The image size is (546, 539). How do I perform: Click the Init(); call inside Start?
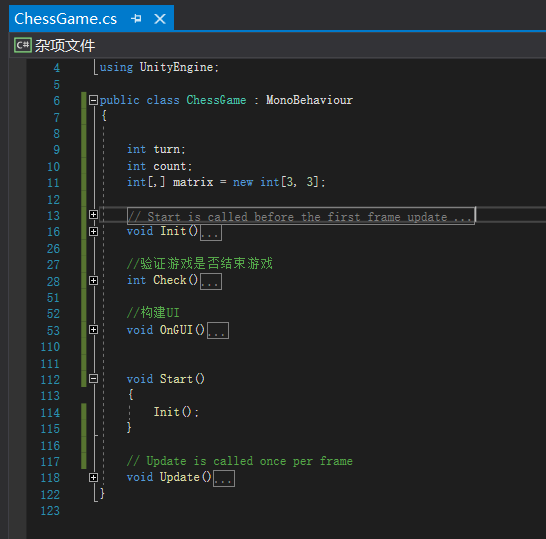click(176, 412)
